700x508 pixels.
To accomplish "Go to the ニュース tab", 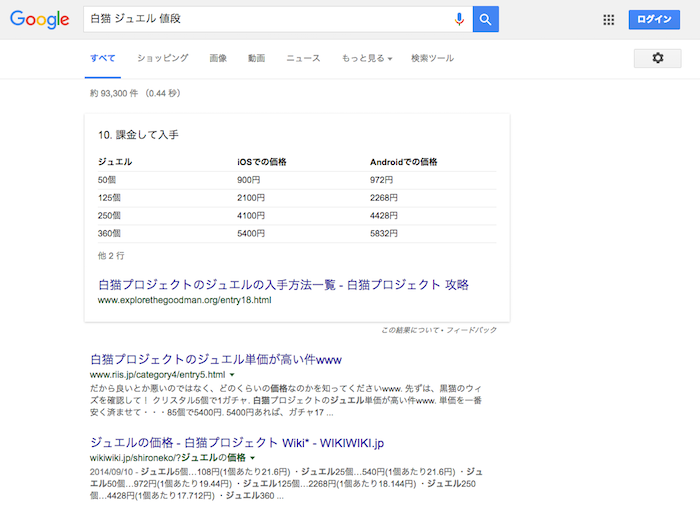I will point(303,58).
